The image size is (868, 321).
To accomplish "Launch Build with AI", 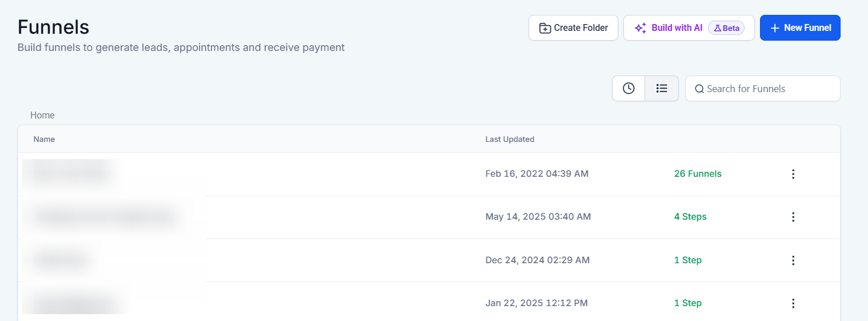I will [669, 28].
